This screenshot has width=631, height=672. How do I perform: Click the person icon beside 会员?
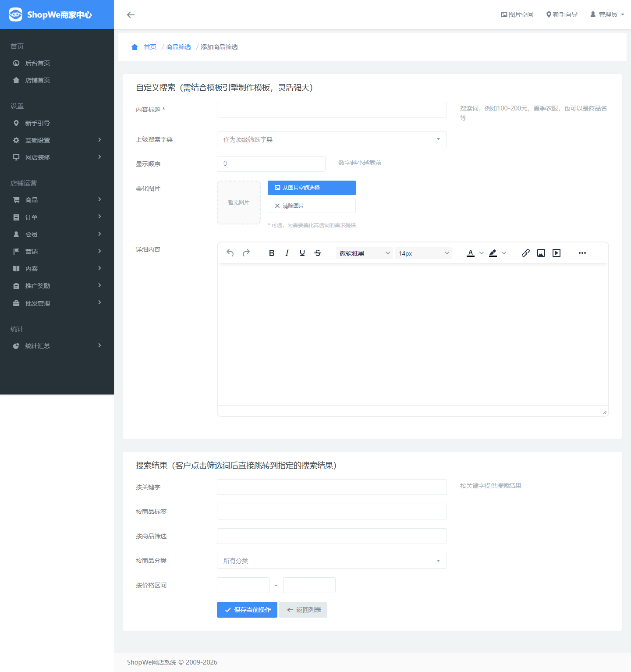[x=16, y=235]
